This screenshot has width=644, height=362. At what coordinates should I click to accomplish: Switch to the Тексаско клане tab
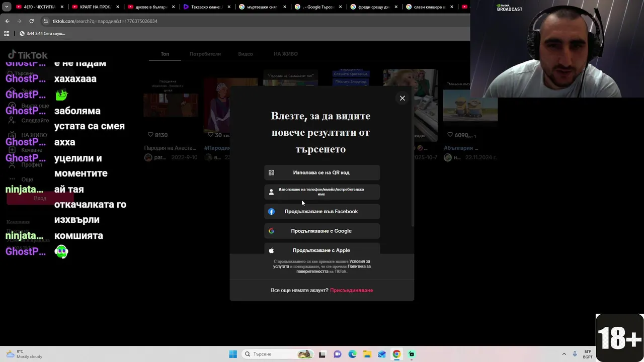point(206,7)
